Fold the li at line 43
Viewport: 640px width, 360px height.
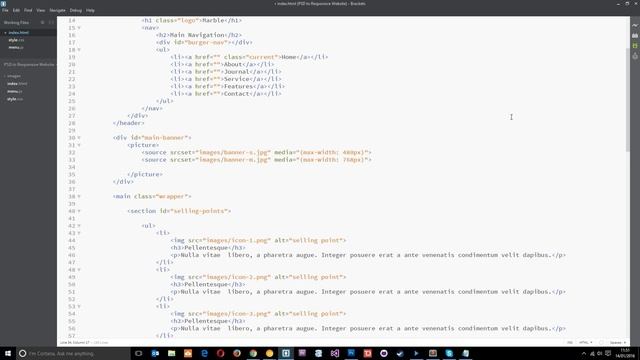[79, 233]
